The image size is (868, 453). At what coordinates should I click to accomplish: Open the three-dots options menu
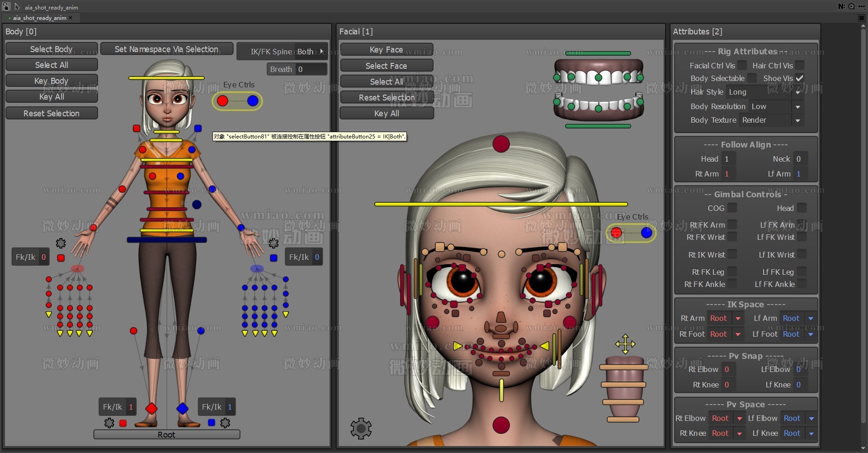861,6
